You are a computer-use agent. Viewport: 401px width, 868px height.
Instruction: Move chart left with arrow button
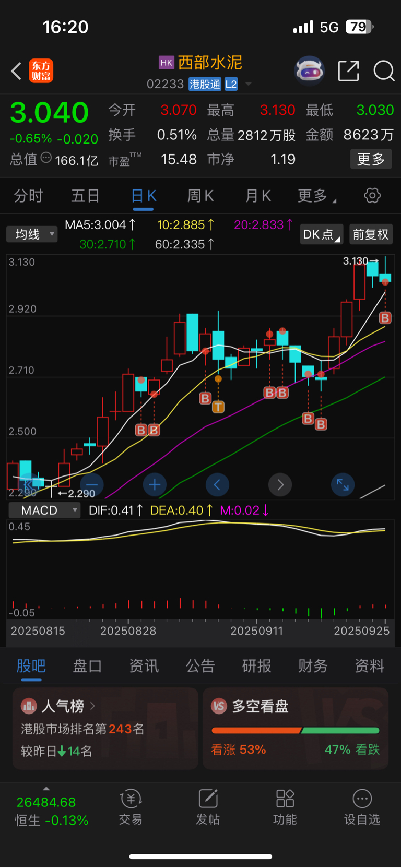[x=217, y=485]
